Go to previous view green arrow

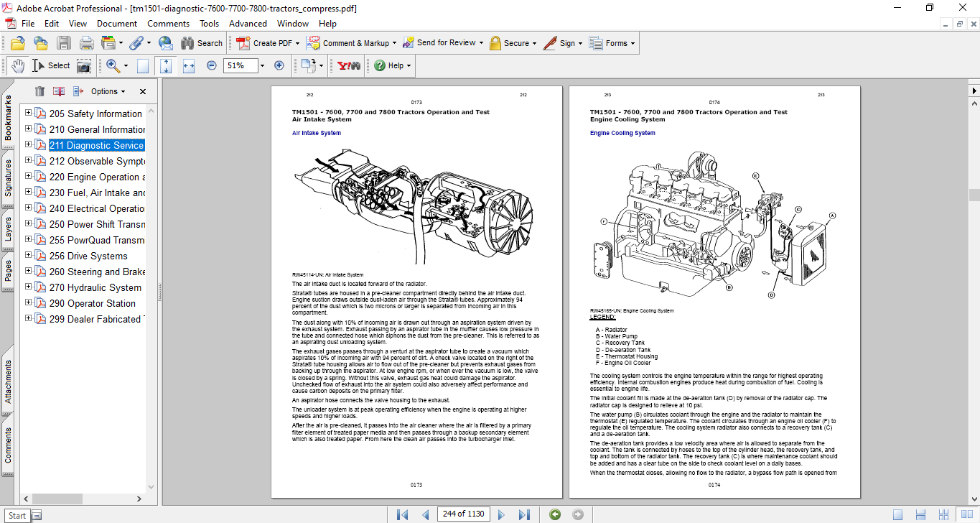(x=554, y=514)
